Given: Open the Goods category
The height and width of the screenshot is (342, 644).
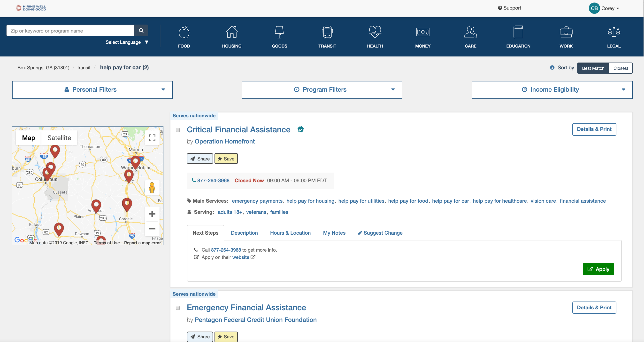Looking at the screenshot, I should (279, 37).
